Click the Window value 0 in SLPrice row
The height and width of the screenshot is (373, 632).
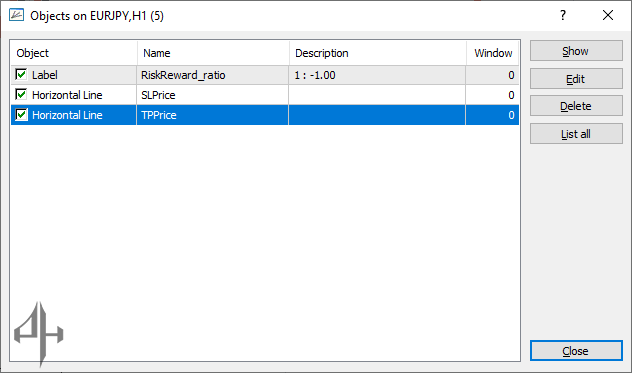511,95
